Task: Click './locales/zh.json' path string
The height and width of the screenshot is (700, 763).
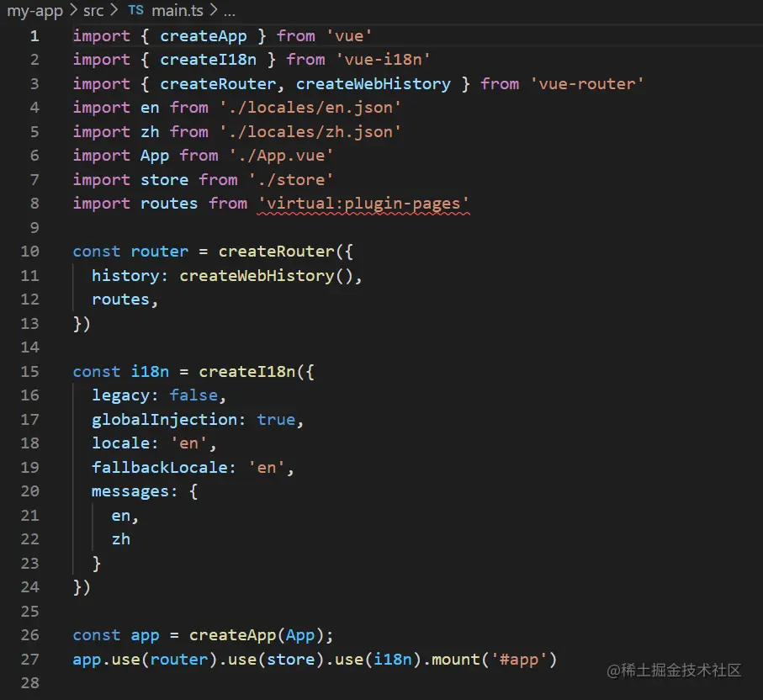Action: [310, 132]
